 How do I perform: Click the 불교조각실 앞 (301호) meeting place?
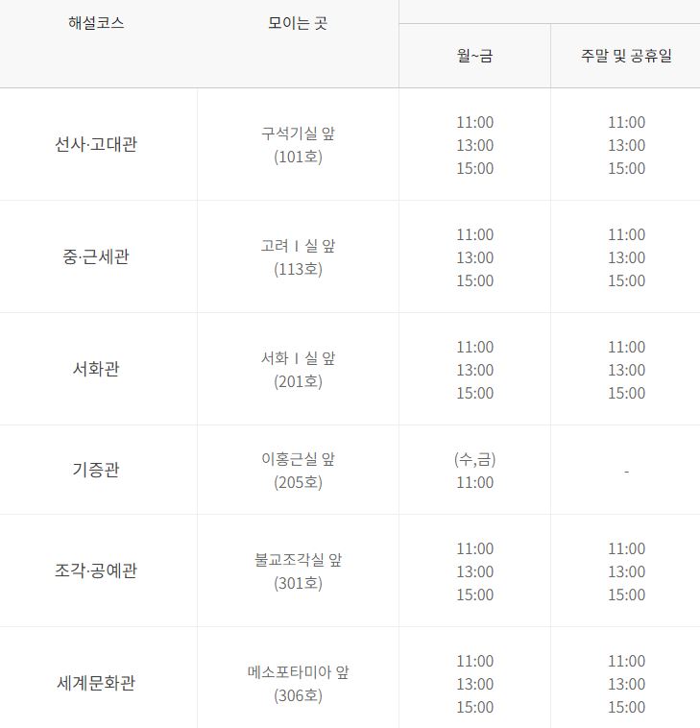298,571
